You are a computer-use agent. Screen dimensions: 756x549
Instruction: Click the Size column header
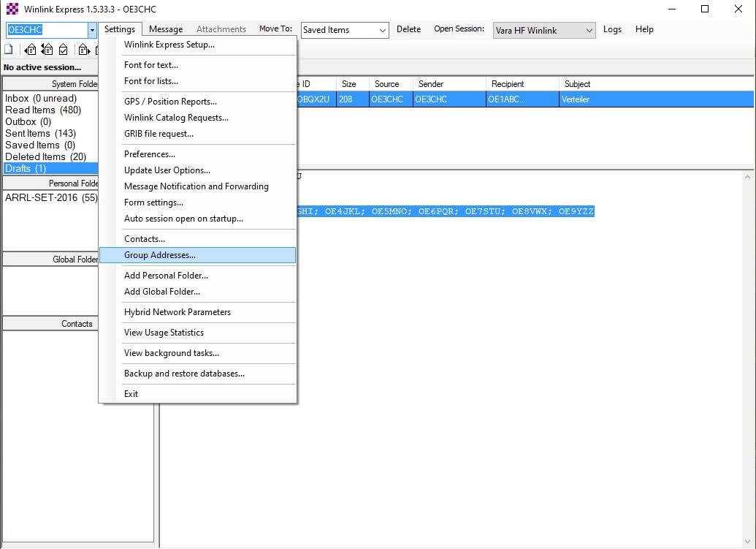click(x=353, y=84)
